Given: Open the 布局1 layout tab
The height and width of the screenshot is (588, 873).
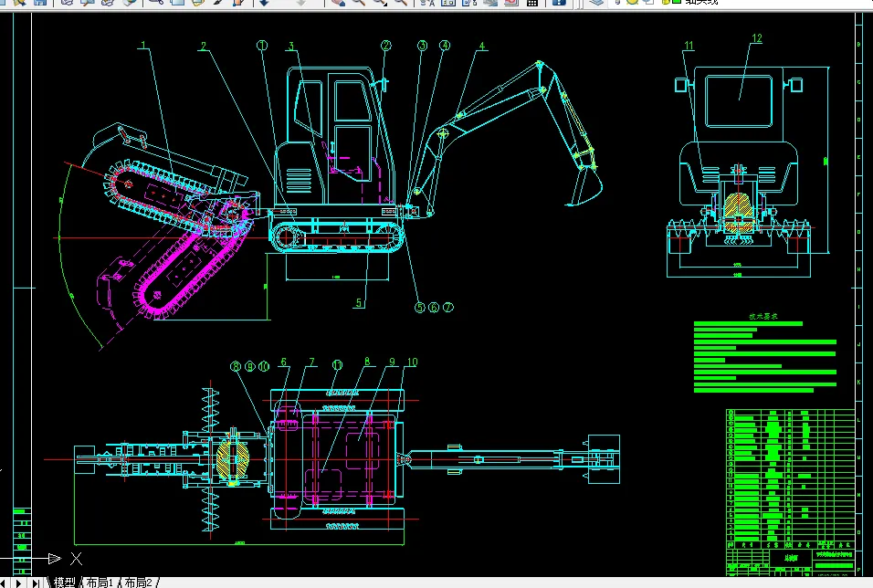Looking at the screenshot, I should (x=100, y=583).
